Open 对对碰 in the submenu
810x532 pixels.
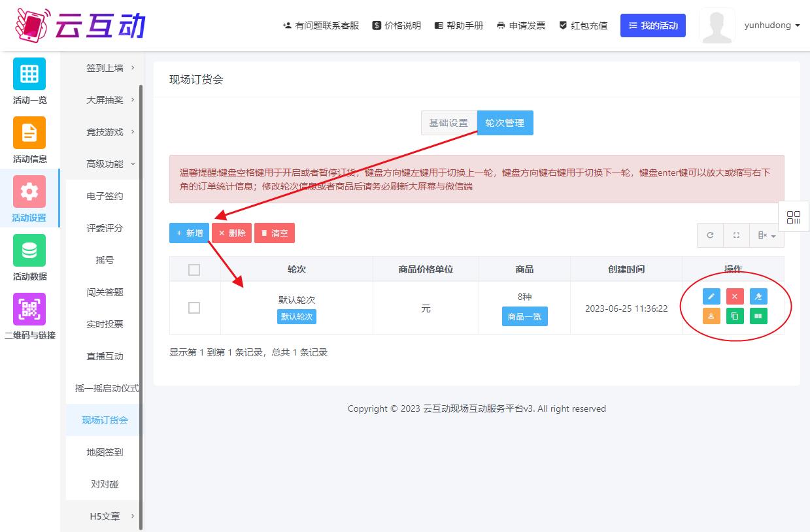[105, 484]
